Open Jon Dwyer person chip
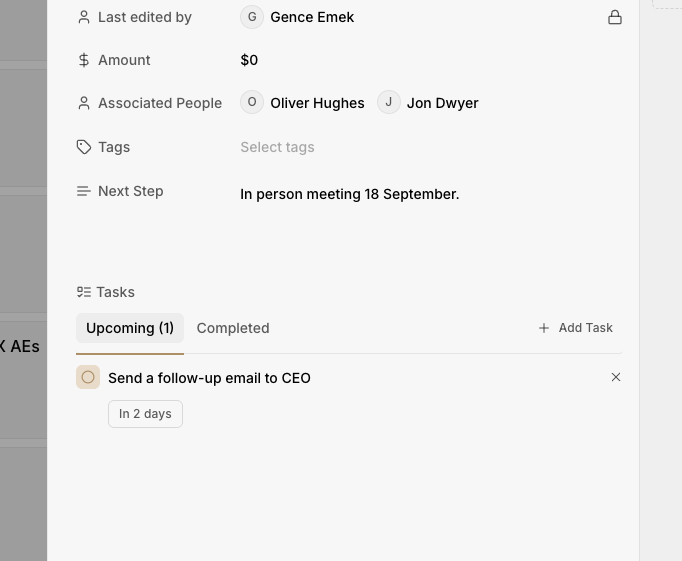The height and width of the screenshot is (561, 682). (x=429, y=103)
